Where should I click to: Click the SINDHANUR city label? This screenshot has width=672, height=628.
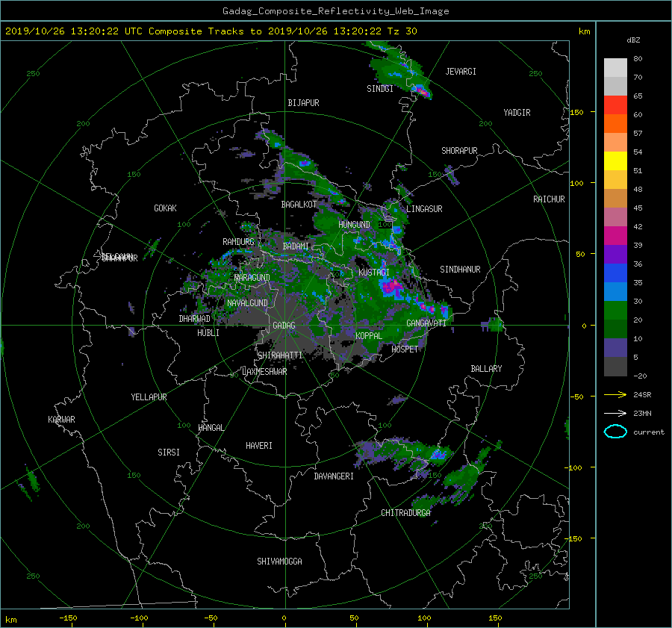coord(460,270)
